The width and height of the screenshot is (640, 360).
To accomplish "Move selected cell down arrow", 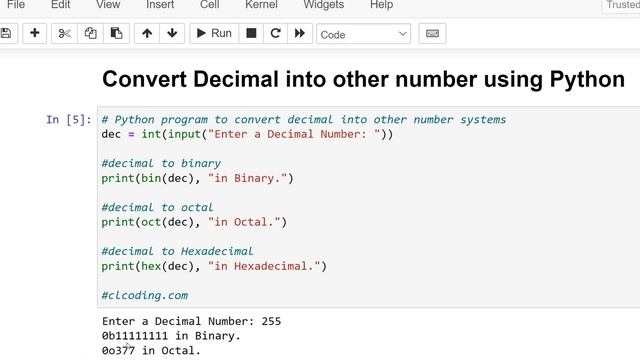I will 172,33.
